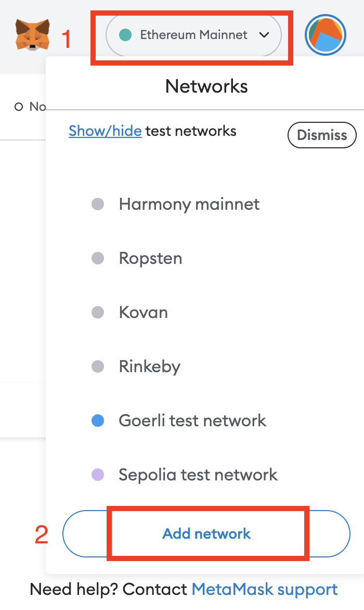This screenshot has height=610, width=364.
Task: Click the gray dot beside Harmony mainnet
Action: 98,204
